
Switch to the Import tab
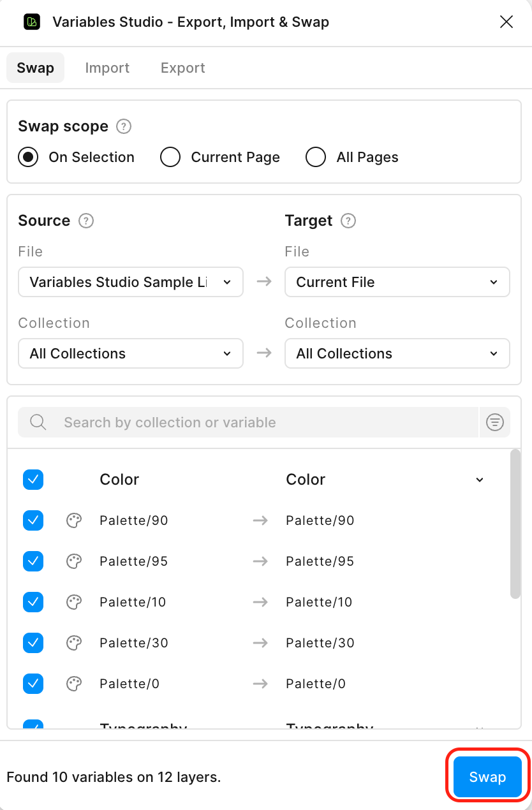tap(107, 68)
